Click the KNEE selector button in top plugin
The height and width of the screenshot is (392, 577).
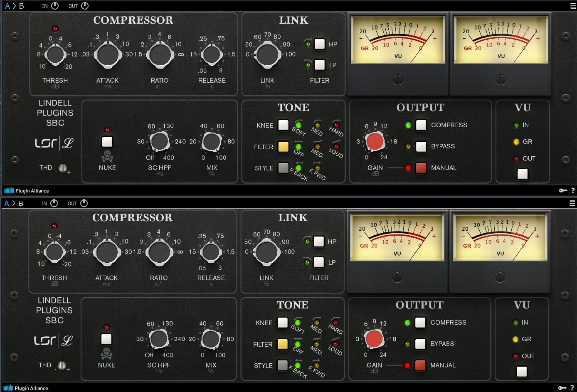[x=283, y=125]
